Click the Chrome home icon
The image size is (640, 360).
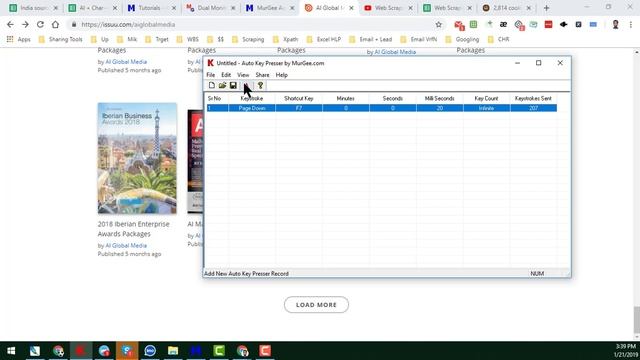55,24
